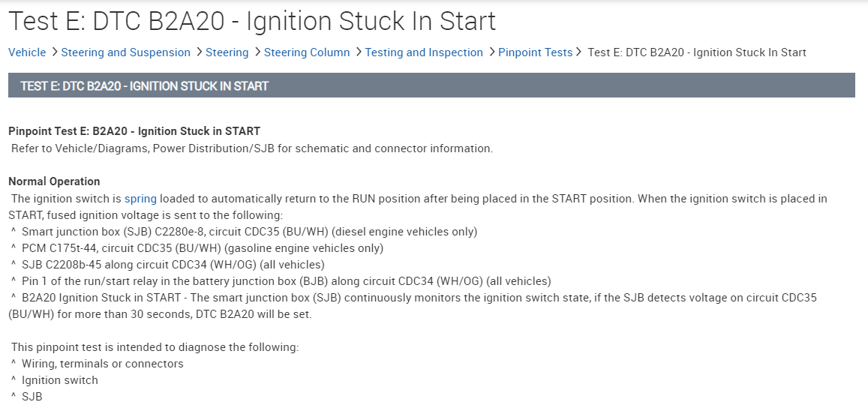Click the chevron after Testing and Inspection
The image size is (868, 411).
click(x=491, y=52)
